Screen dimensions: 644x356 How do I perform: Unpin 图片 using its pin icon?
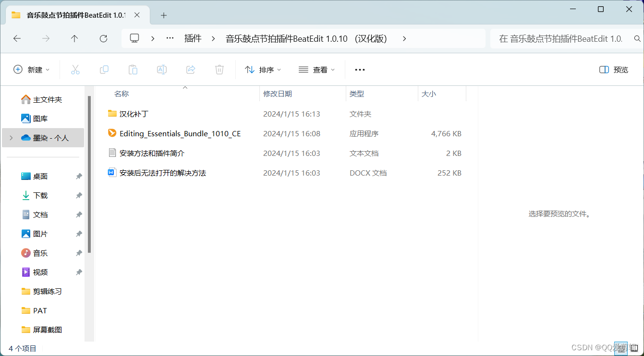click(79, 234)
